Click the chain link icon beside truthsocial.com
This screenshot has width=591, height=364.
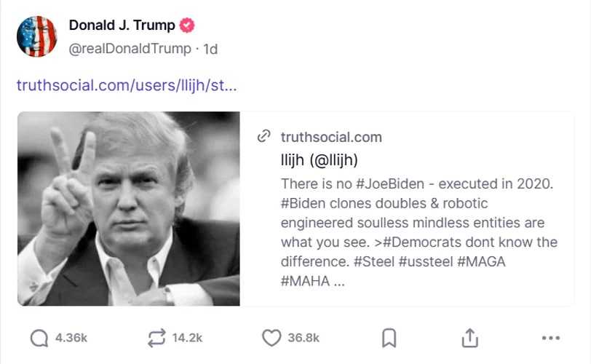263,136
